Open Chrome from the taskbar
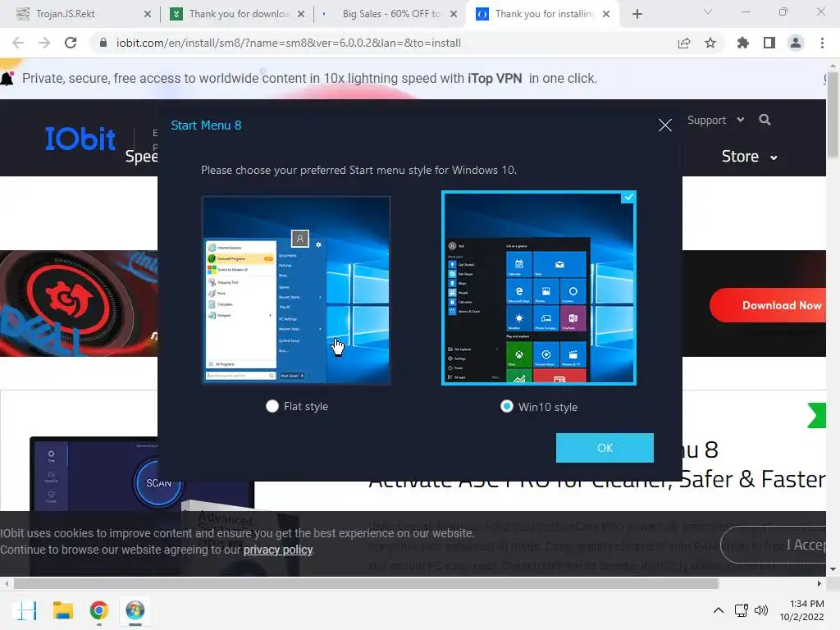The width and height of the screenshot is (840, 630). 99,610
